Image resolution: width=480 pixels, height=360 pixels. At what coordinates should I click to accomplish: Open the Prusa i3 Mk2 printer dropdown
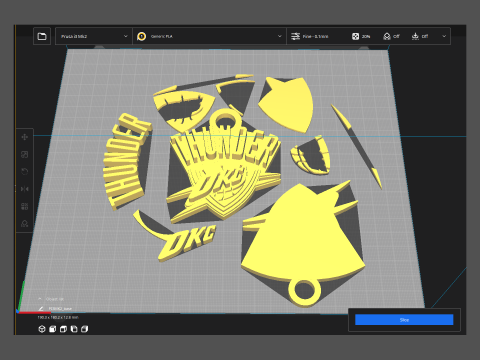(x=94, y=36)
